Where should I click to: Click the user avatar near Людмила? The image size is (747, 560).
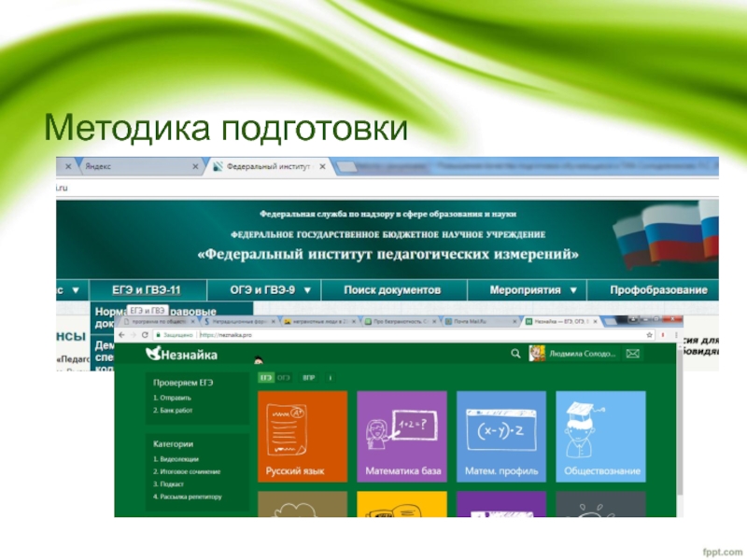click(x=537, y=354)
